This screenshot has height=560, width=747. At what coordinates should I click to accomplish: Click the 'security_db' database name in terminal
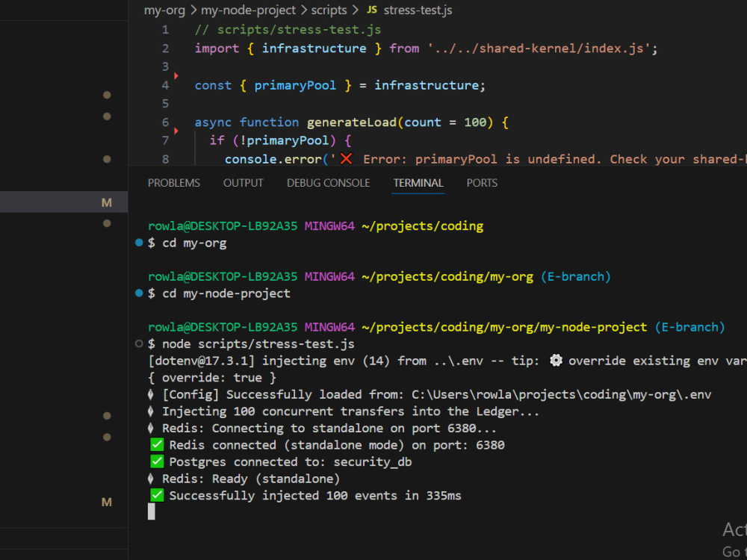(x=373, y=462)
